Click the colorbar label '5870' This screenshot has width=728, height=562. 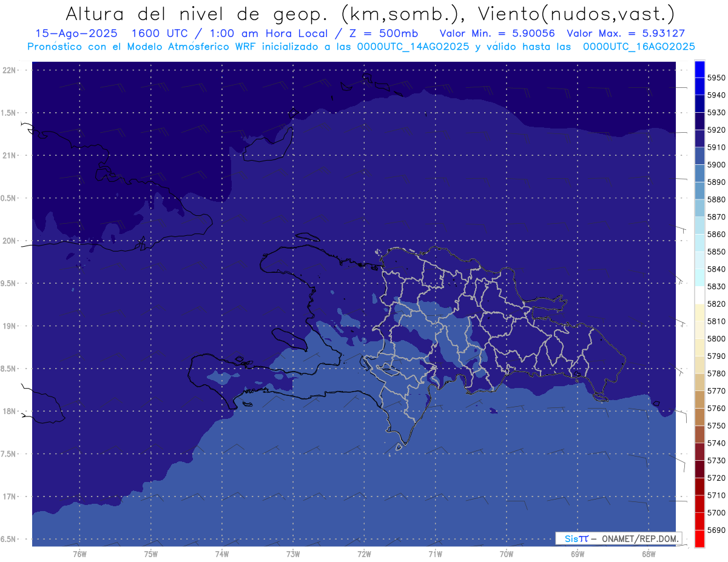[716, 216]
